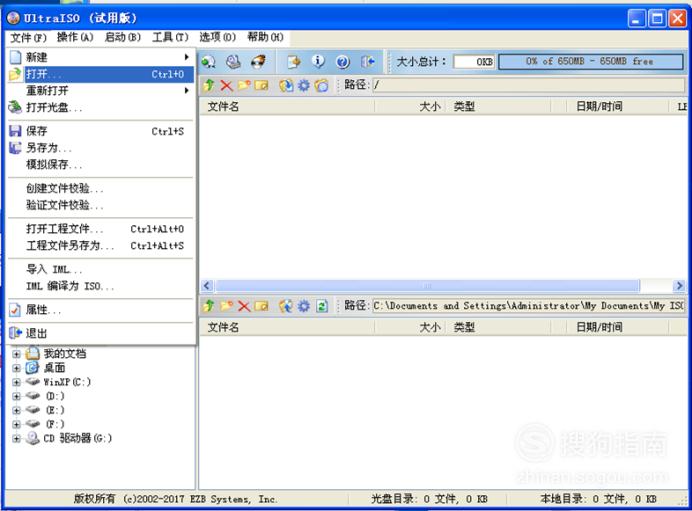Click the refresh icon in local pane toolbar

click(322, 306)
